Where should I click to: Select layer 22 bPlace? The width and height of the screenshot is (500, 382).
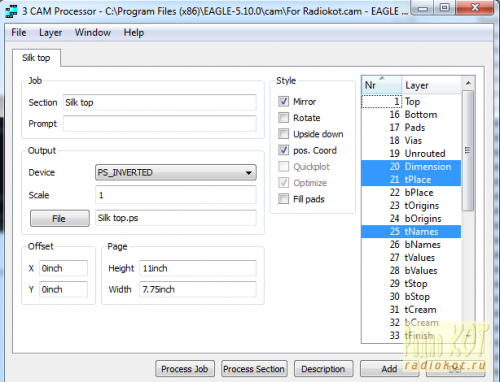click(x=411, y=192)
